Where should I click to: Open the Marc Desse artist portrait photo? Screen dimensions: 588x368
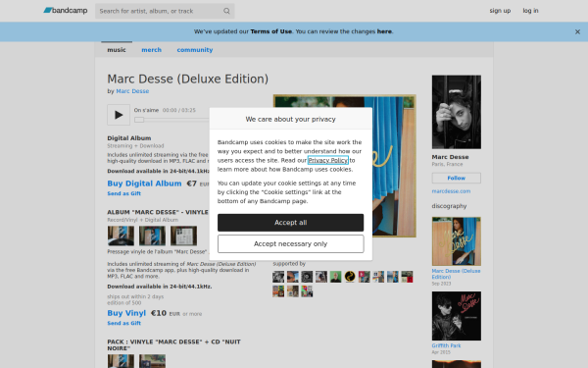(457, 112)
